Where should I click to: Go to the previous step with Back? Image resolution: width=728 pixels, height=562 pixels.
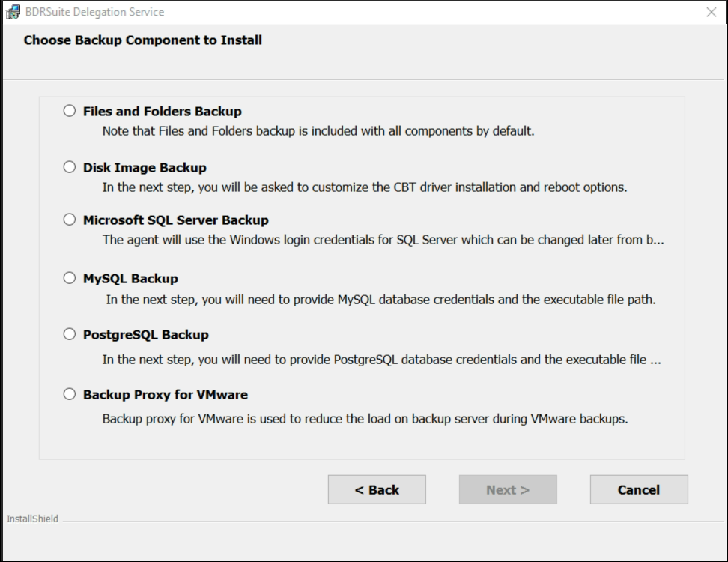[x=377, y=489]
